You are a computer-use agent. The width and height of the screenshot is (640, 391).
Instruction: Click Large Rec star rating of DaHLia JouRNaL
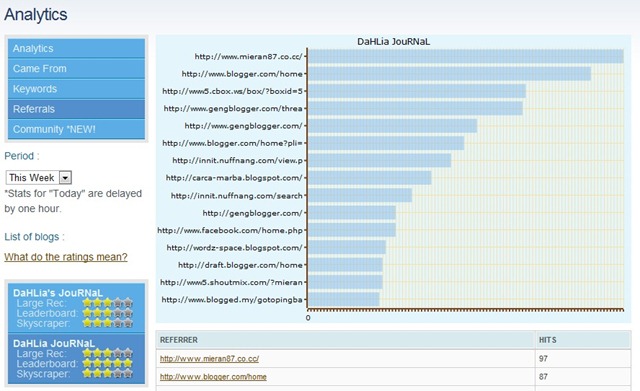[108, 353]
